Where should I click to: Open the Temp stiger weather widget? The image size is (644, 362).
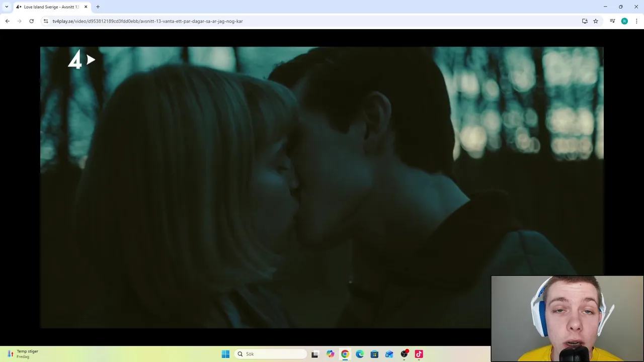(x=23, y=354)
